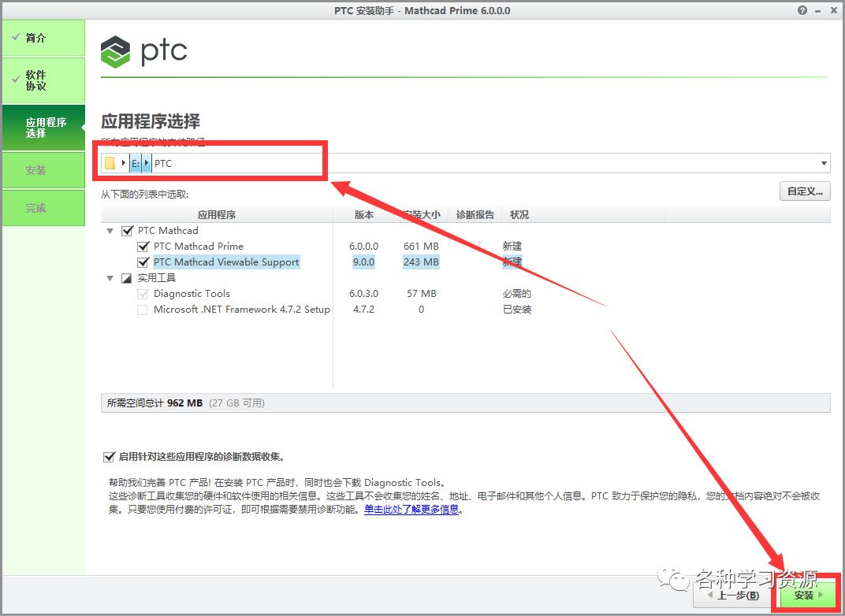This screenshot has height=616, width=845.
Task: Minimize the installer window
Action: [x=818, y=10]
